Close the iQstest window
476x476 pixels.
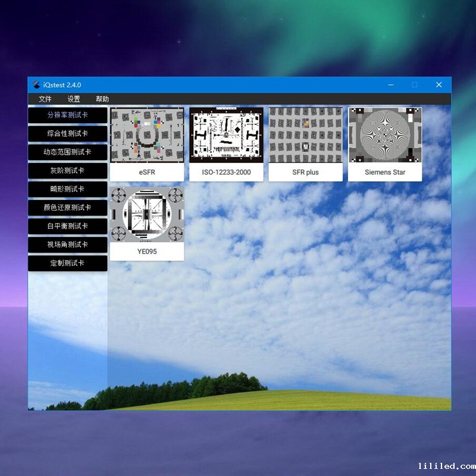[439, 85]
